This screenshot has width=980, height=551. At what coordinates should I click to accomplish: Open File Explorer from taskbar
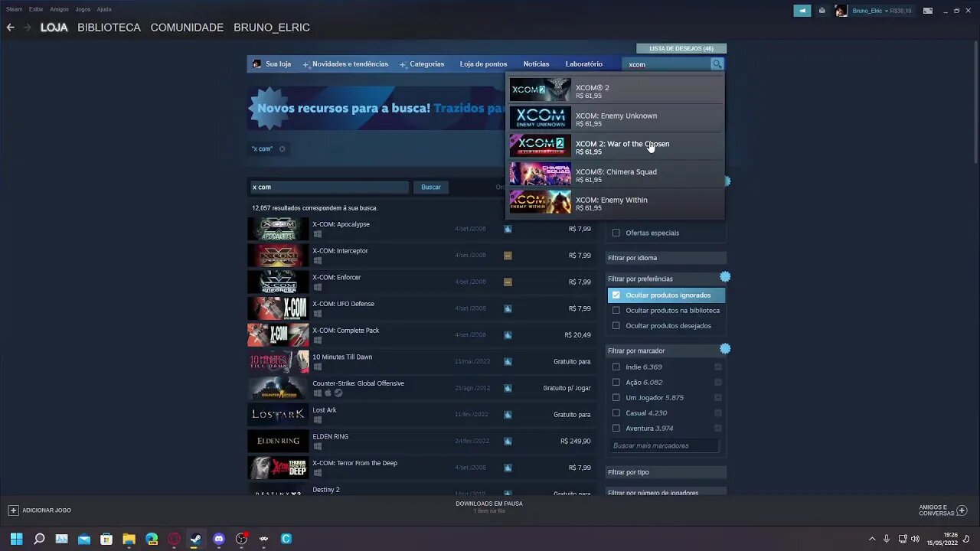click(x=129, y=539)
